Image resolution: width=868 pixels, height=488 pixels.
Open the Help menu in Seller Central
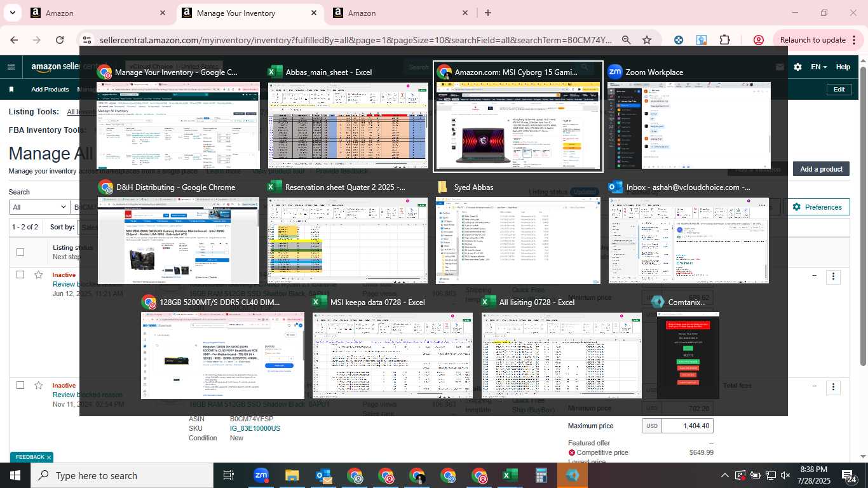(843, 67)
